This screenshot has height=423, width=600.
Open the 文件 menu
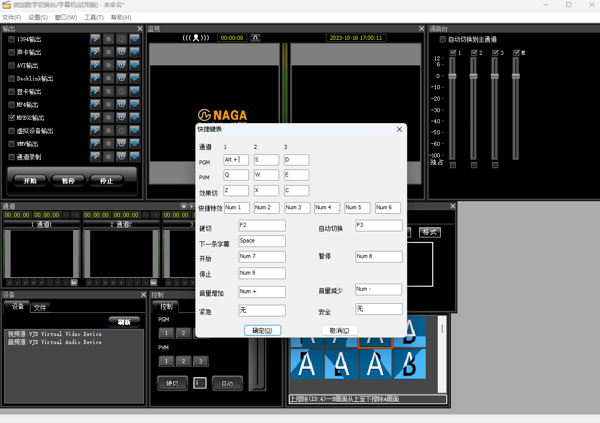point(11,17)
